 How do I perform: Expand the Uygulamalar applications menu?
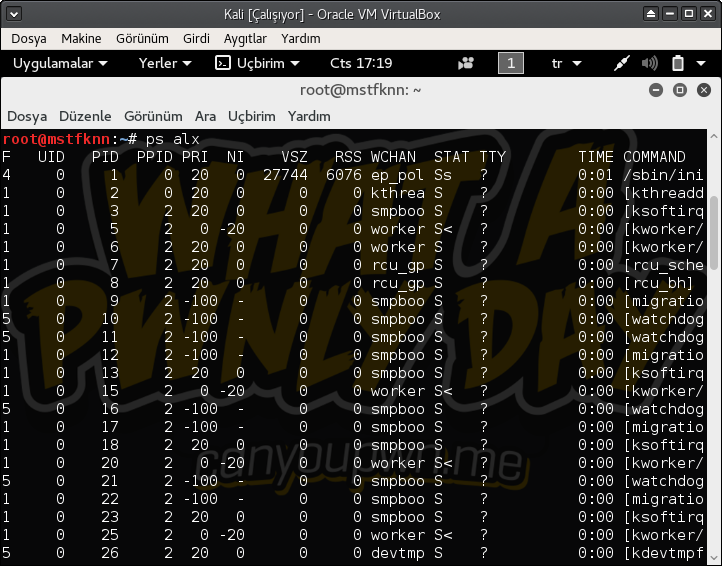59,63
